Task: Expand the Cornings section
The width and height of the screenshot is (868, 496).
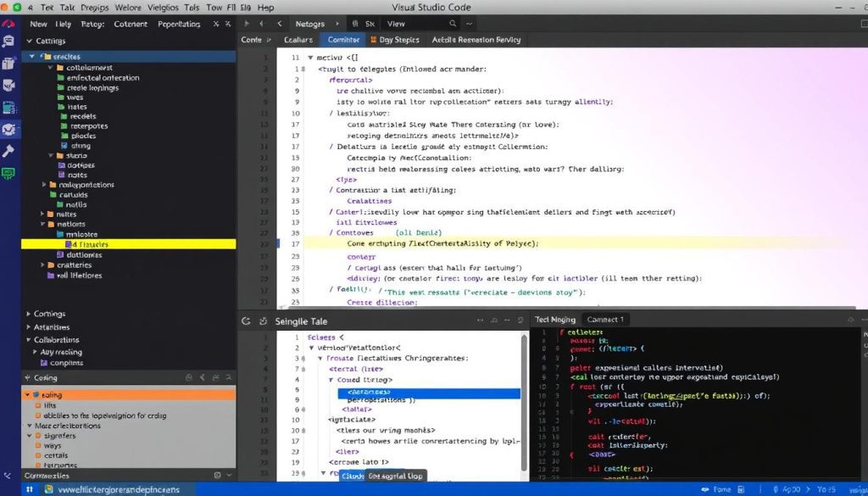Action: (28, 314)
